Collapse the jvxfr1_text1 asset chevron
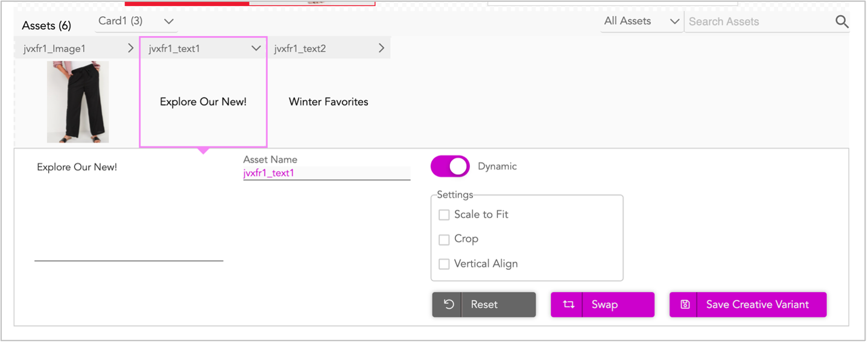This screenshot has width=868, height=344. [256, 49]
